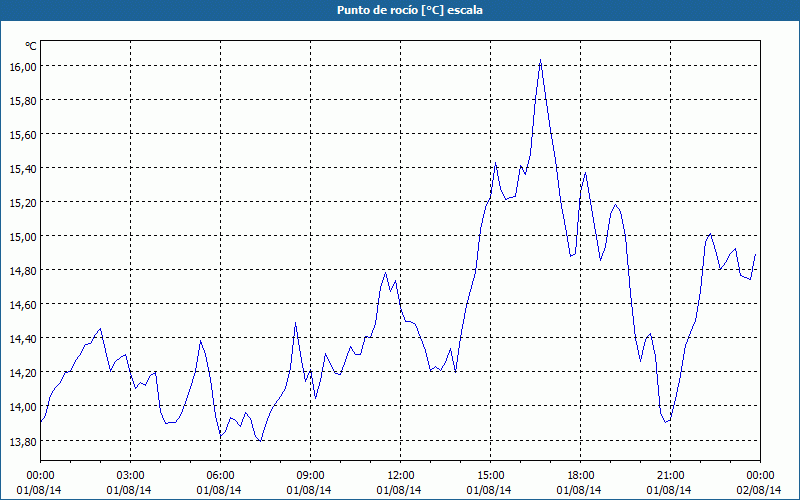Click the chart title 'Punto de rocío [°C] escala'
Screen dimensions: 800x500
pyautogui.click(x=410, y=10)
